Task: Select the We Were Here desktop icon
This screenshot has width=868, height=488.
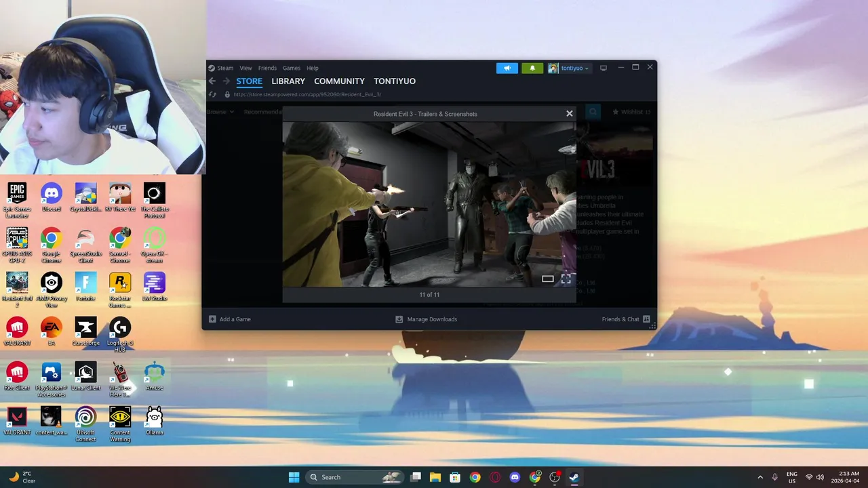Action: tap(120, 379)
